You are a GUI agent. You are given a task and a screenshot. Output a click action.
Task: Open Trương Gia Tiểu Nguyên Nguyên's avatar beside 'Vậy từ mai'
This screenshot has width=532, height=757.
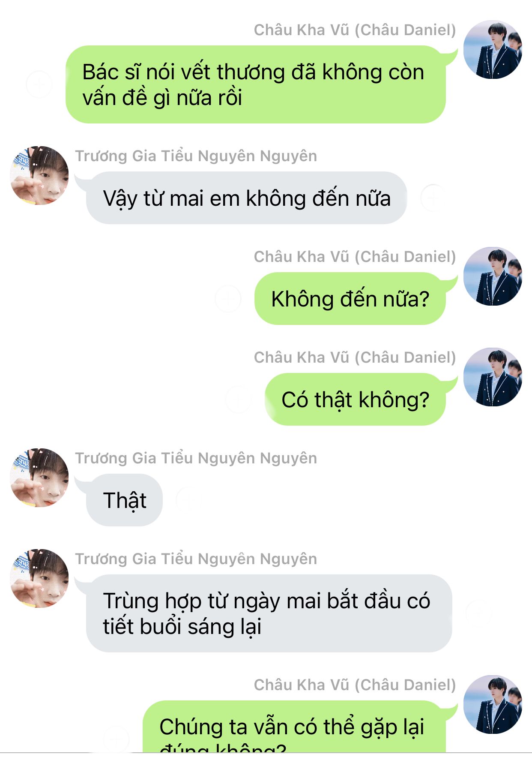point(39,175)
